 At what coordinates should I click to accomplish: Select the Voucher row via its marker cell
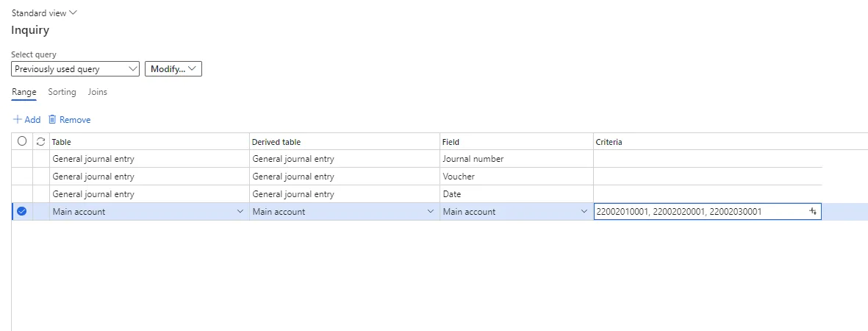pyautogui.click(x=21, y=177)
